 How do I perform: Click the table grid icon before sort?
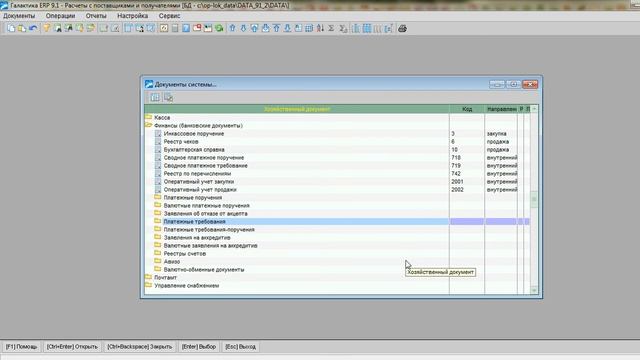coord(309,28)
